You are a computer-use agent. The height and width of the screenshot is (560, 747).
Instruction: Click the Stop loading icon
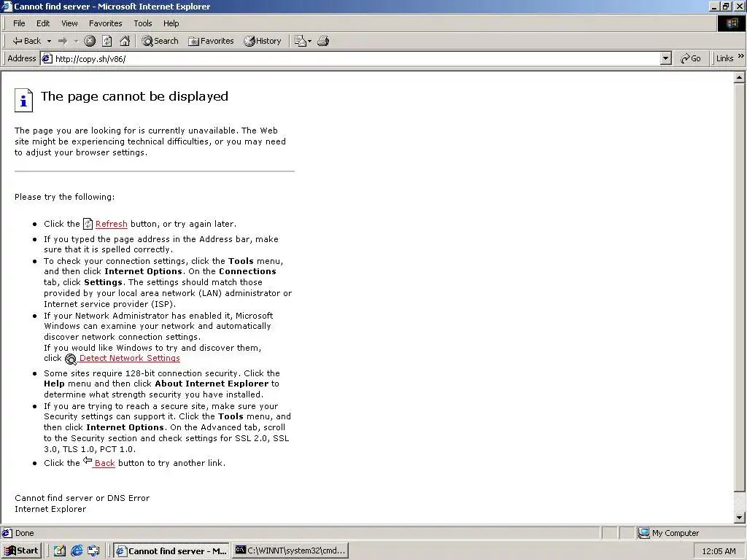[x=90, y=41]
